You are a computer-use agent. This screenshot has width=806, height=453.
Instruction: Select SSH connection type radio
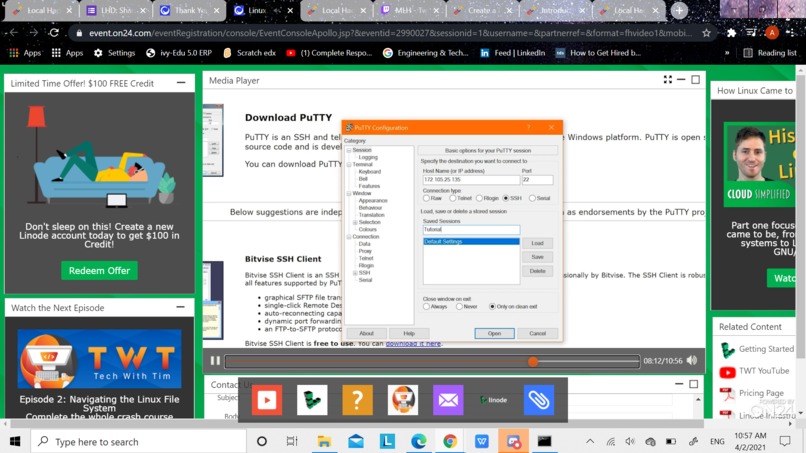tap(506, 198)
